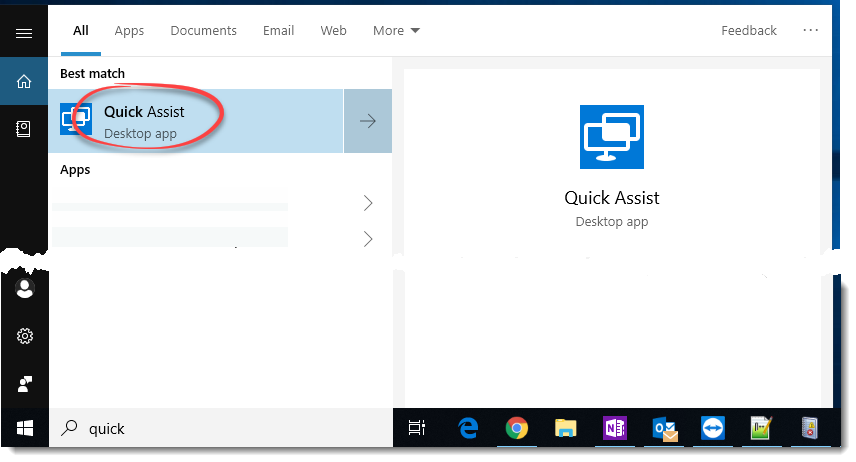The height and width of the screenshot is (462, 856).
Task: Expand the first Apps result chevron
Action: 368,203
